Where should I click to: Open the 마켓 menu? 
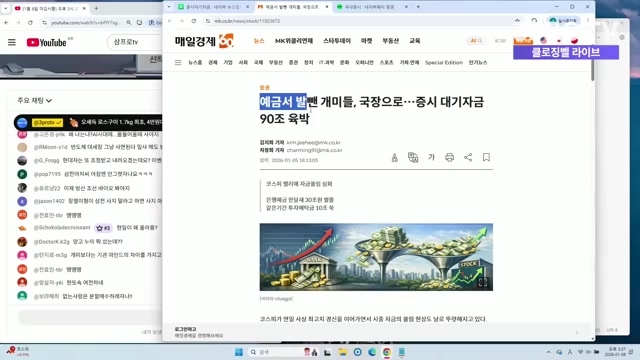click(367, 41)
